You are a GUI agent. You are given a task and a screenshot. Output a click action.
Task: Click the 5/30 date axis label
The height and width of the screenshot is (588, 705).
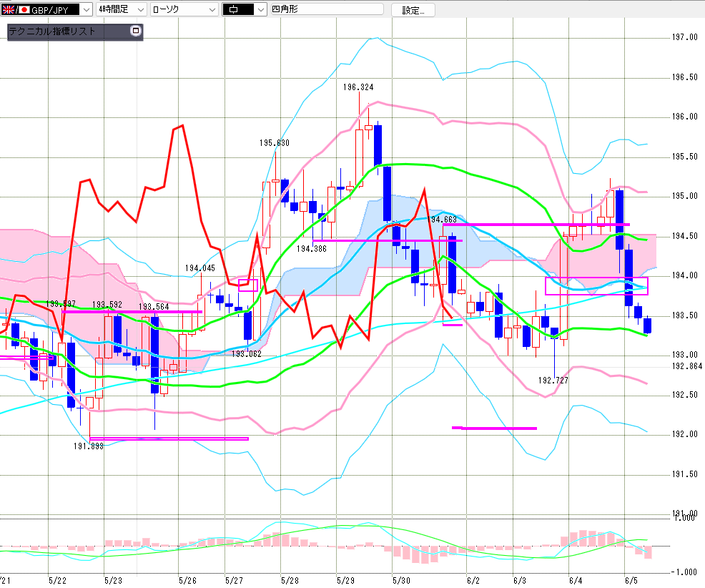coord(402,580)
